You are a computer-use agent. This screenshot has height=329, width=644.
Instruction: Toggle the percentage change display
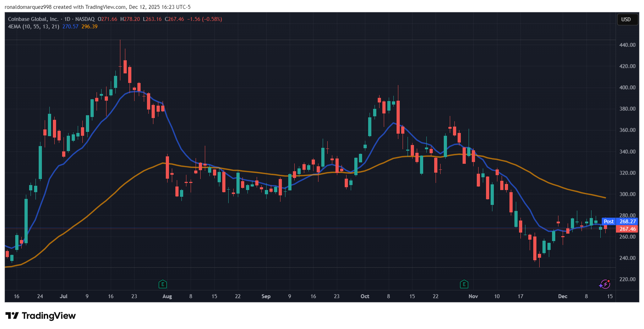212,19
